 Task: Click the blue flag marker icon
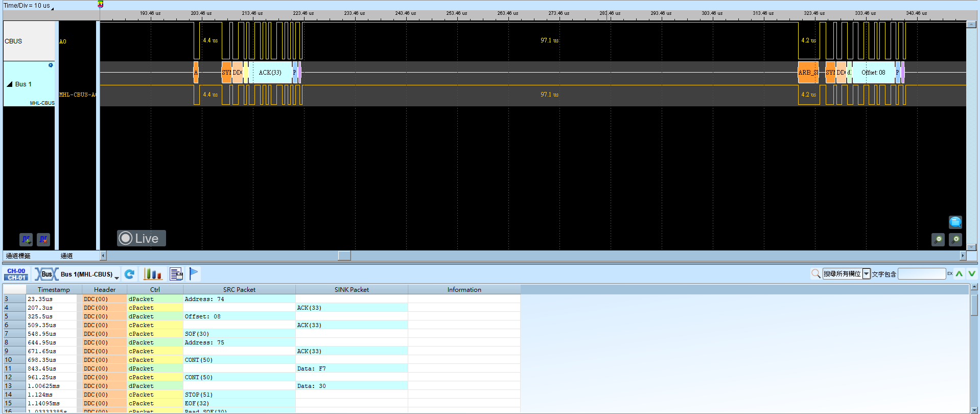coord(194,274)
